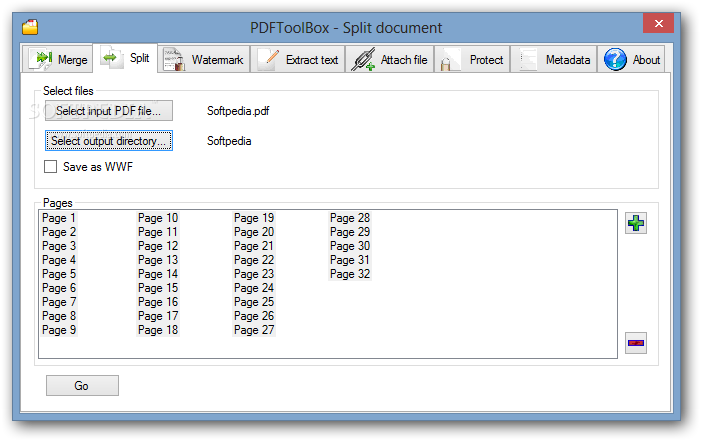Click the PDFToolBox title bar app icon
The height and width of the screenshot is (441, 701).
point(30,27)
